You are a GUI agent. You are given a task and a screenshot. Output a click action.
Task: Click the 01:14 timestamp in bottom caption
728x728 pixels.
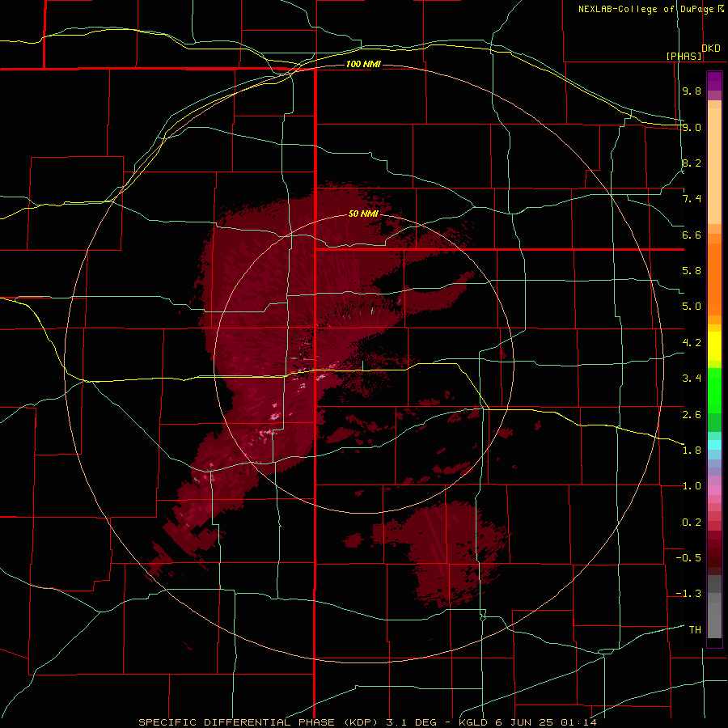point(578,722)
